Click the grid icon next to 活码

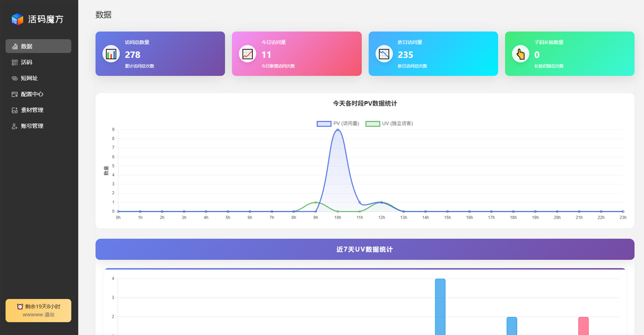15,62
